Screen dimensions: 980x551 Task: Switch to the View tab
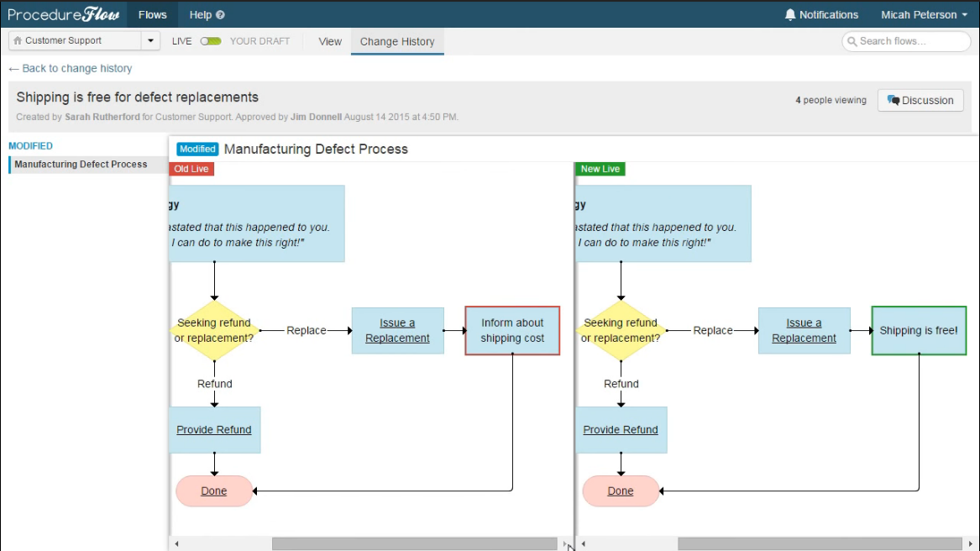pos(330,41)
